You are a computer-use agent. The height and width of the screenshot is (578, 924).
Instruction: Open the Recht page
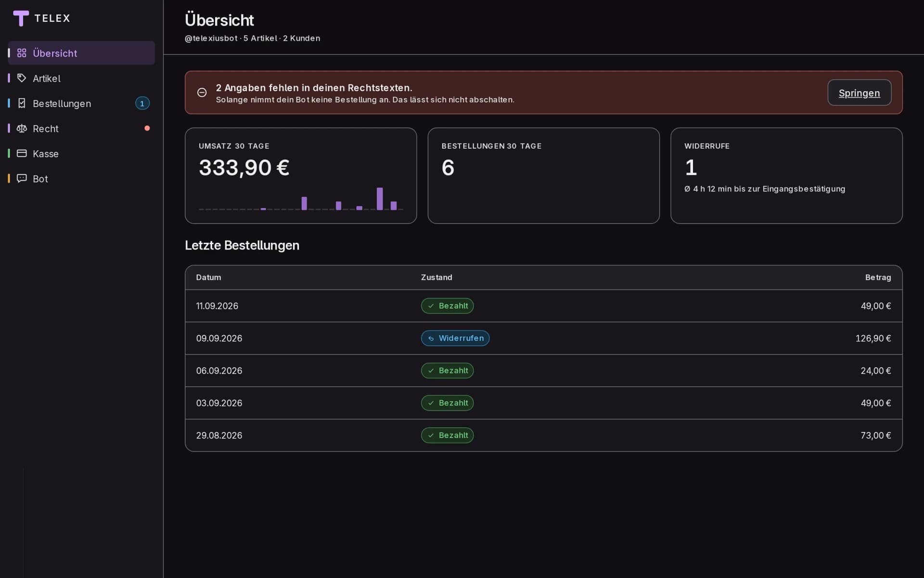81,128
